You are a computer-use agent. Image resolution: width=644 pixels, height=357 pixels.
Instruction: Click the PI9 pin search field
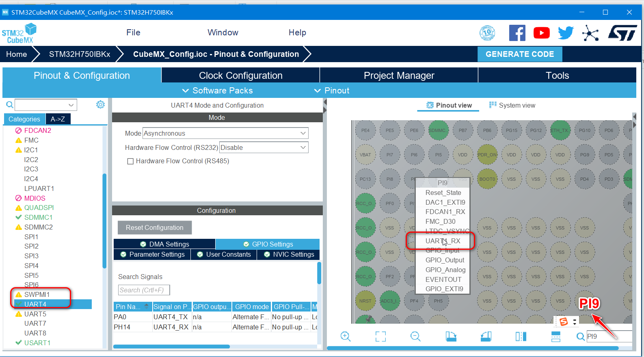pos(609,336)
